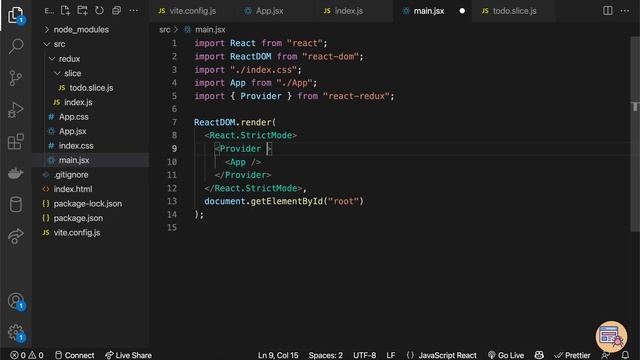Click src in the breadcrumb
The height and width of the screenshot is (360, 640).
click(165, 29)
